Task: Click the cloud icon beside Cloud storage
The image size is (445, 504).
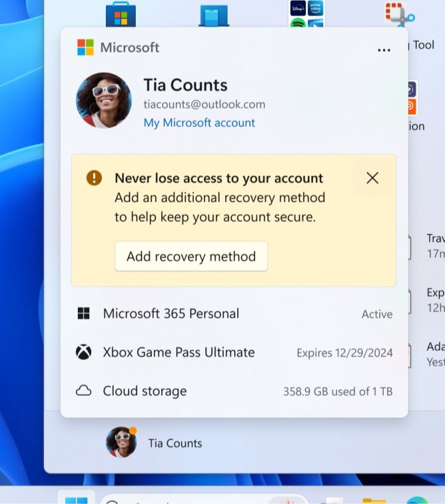Action: [x=84, y=391]
